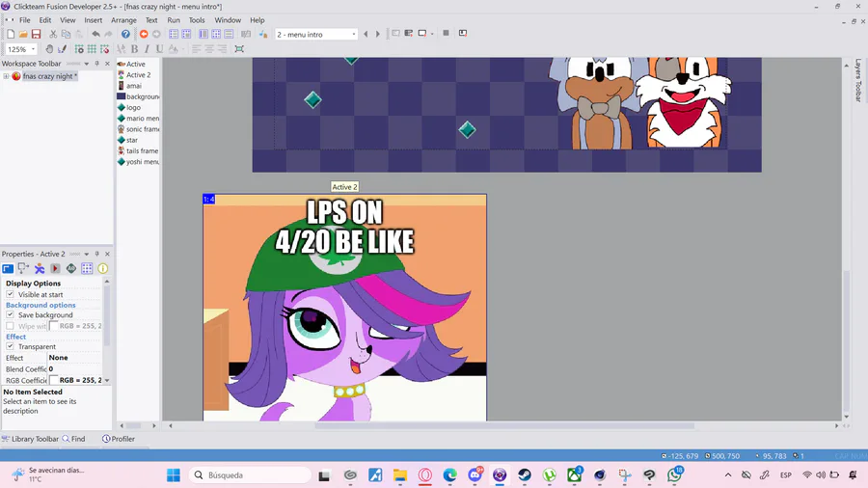Select the hand pan tool

coord(49,49)
